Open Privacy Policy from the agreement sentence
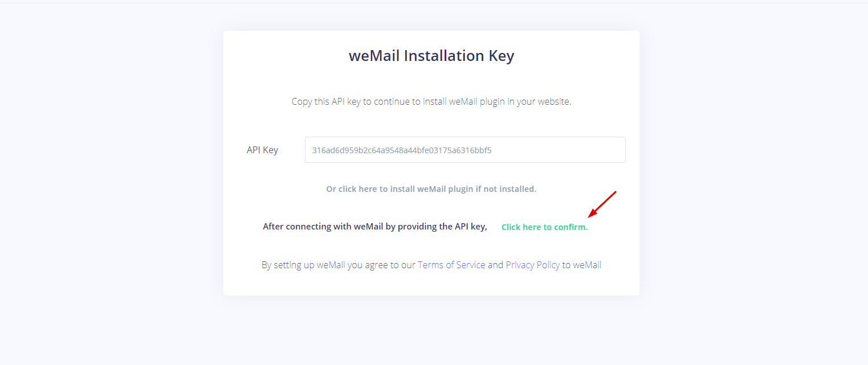Viewport: 868px width, 365px height. [532, 264]
